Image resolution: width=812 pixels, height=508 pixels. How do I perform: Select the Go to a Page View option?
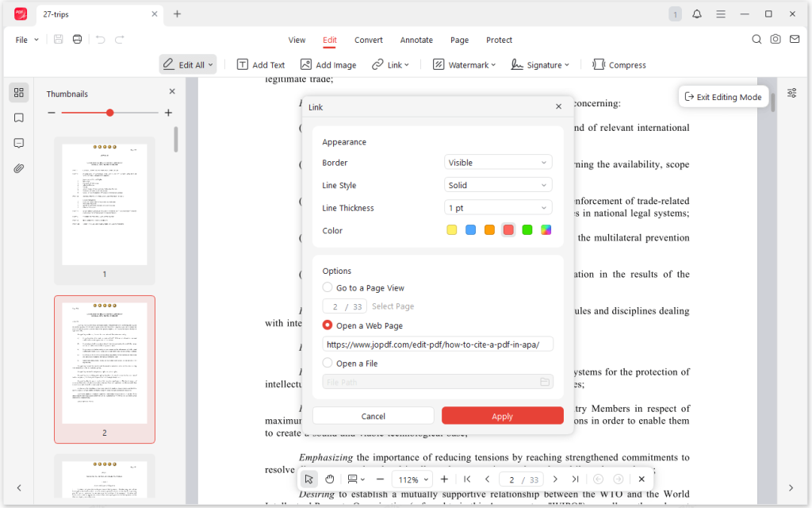(x=327, y=287)
